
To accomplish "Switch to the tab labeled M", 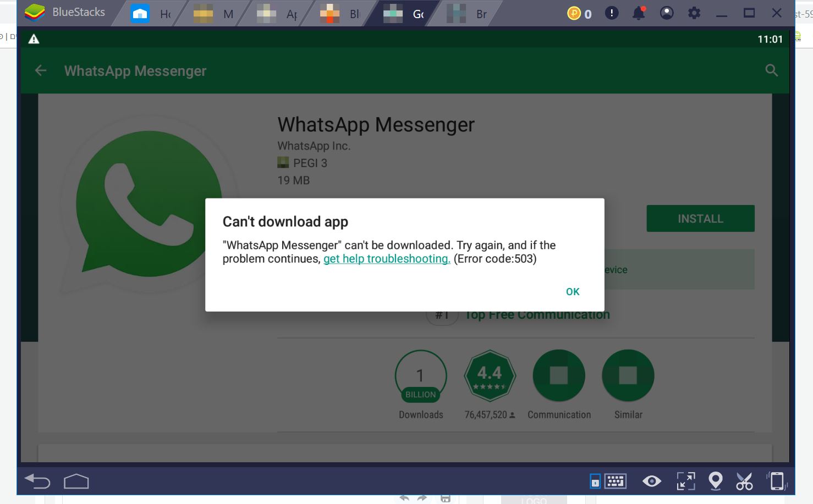I will coord(213,14).
